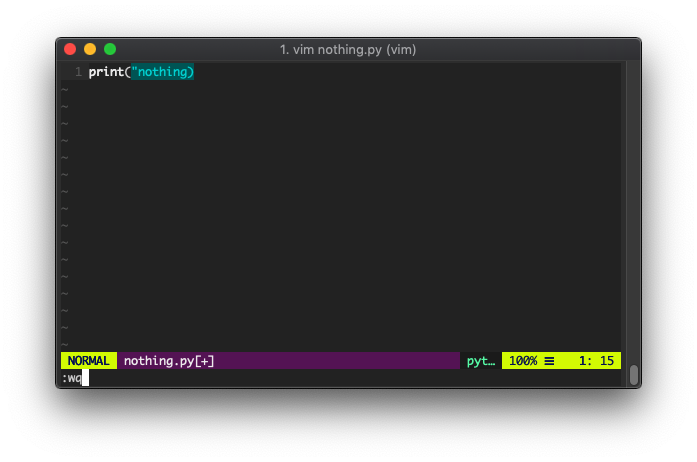Click the green zoom window button

coord(110,49)
